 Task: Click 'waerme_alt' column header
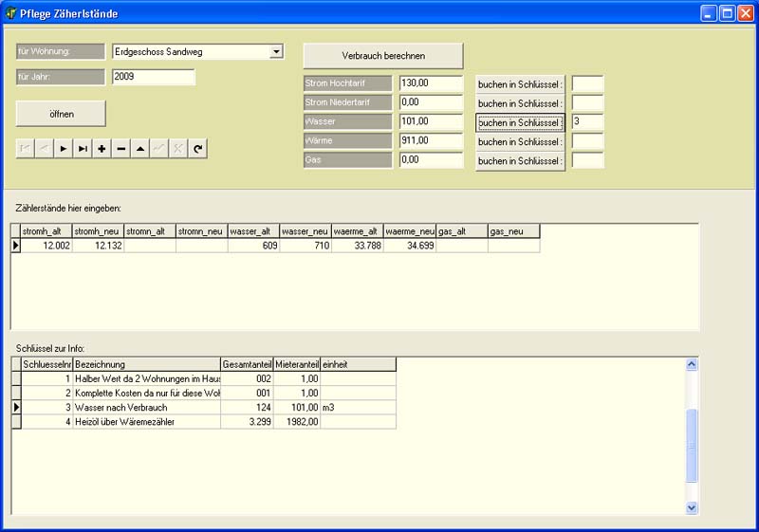pos(358,231)
